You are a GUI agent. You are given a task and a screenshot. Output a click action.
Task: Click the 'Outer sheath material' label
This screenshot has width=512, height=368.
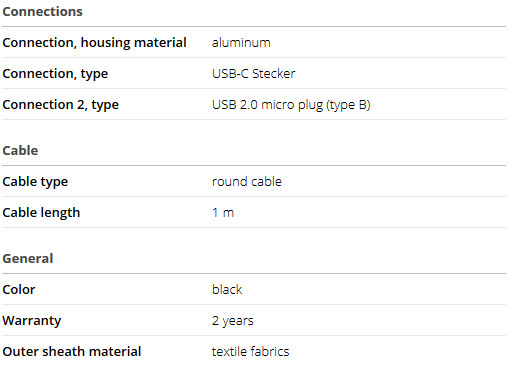(72, 352)
